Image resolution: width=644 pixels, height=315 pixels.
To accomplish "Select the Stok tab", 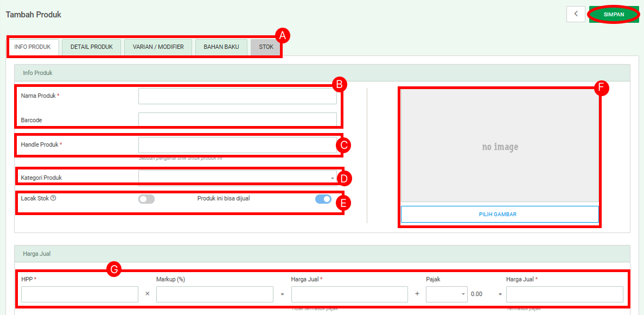I will 266,47.
